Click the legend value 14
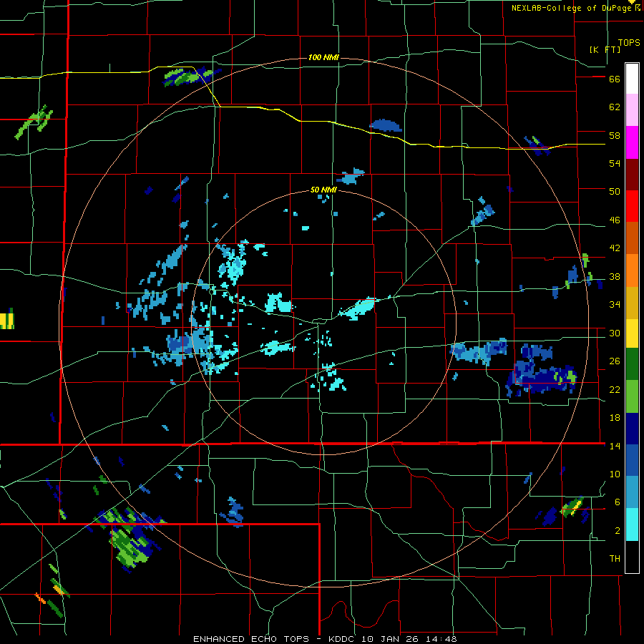The height and width of the screenshot is (644, 644). point(615,446)
